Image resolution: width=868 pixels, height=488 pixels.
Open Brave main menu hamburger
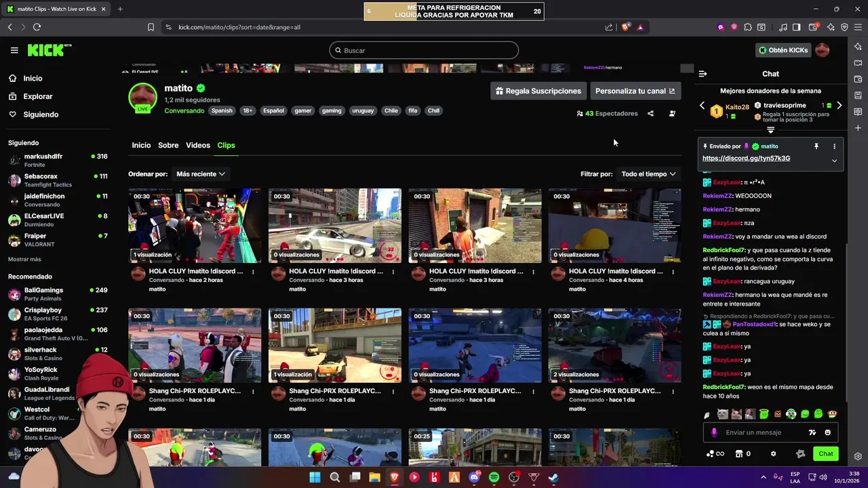[858, 27]
